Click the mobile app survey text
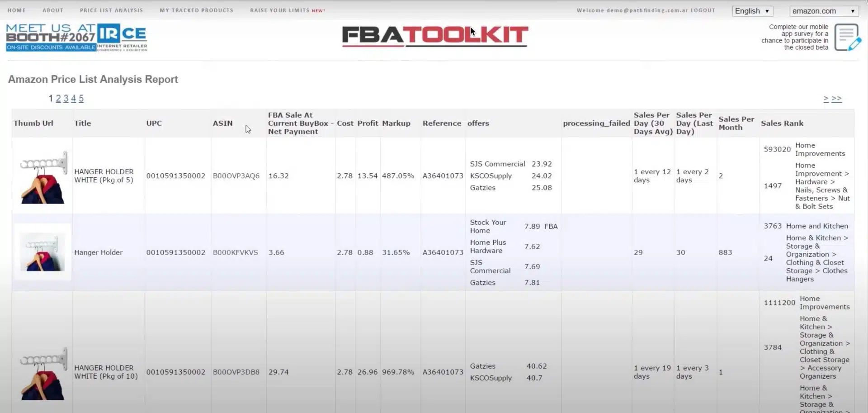This screenshot has height=413, width=868. coord(795,37)
